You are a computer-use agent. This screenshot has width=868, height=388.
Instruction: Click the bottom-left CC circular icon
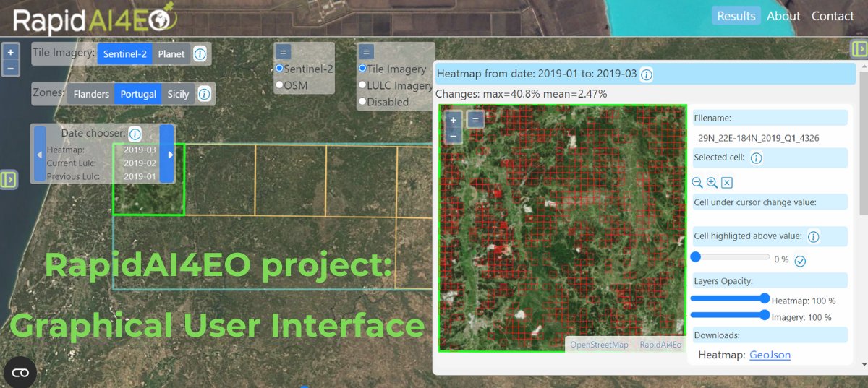(x=20, y=372)
